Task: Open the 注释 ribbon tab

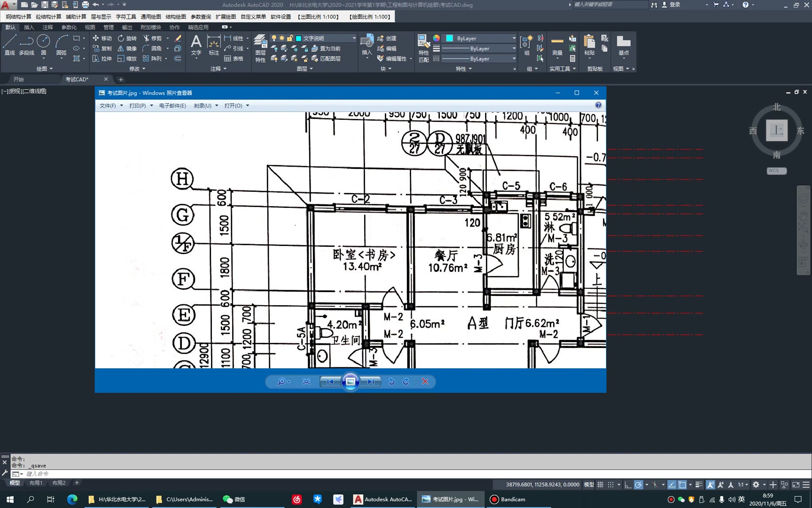Action: pos(47,27)
